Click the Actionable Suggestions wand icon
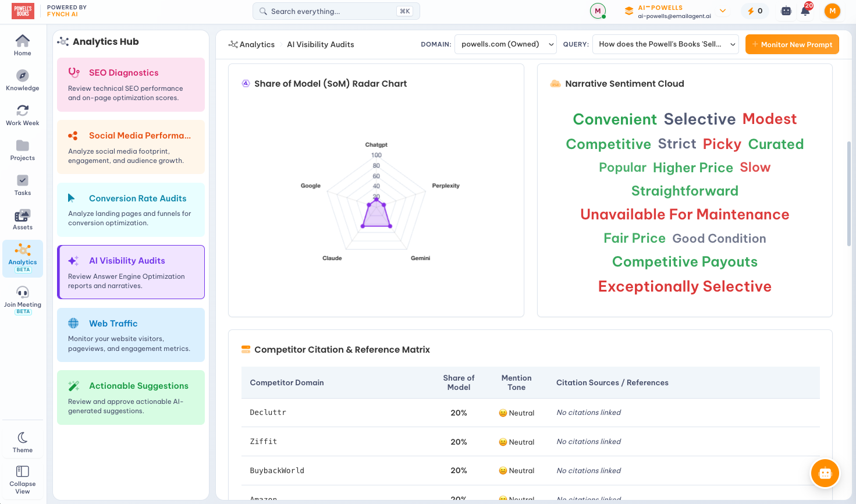Screen dimensions: 856x504 pyautogui.click(x=74, y=386)
